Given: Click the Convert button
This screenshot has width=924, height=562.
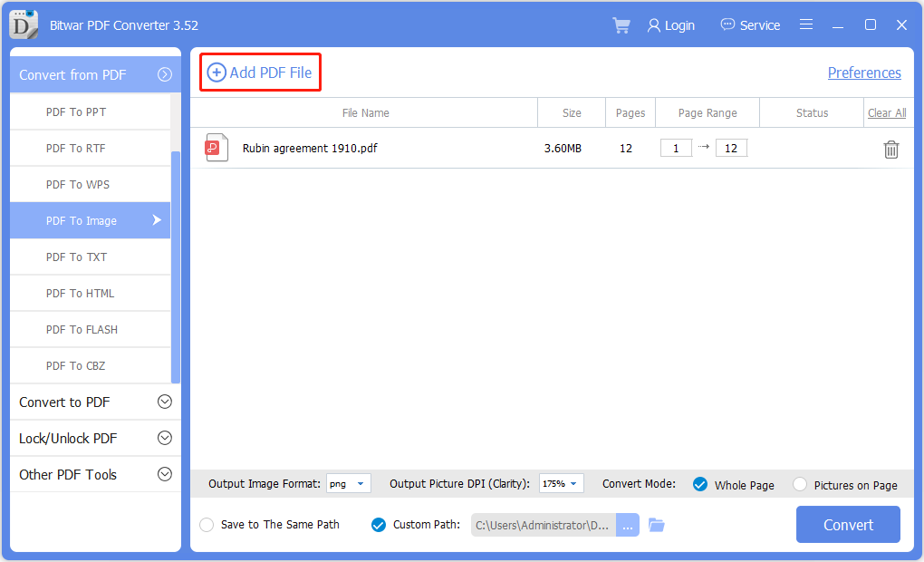Looking at the screenshot, I should [x=848, y=525].
